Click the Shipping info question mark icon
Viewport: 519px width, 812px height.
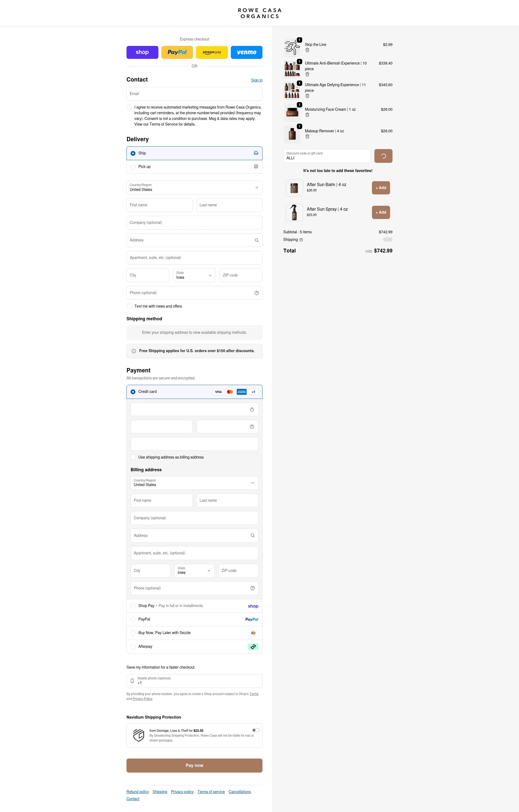pyautogui.click(x=301, y=240)
